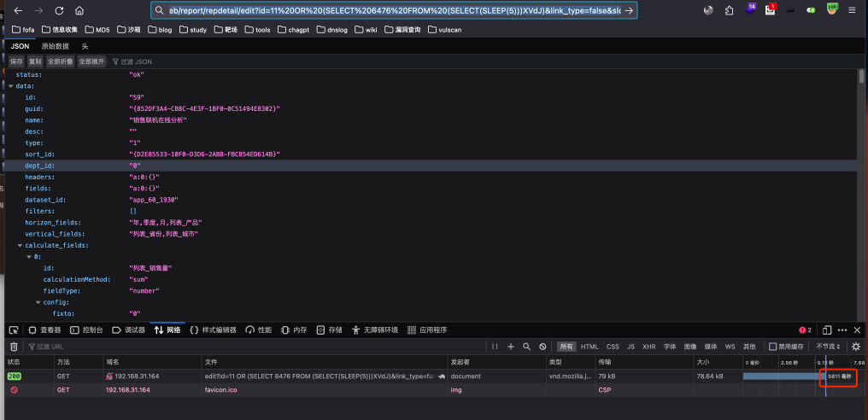Show the devtools error count

806,330
